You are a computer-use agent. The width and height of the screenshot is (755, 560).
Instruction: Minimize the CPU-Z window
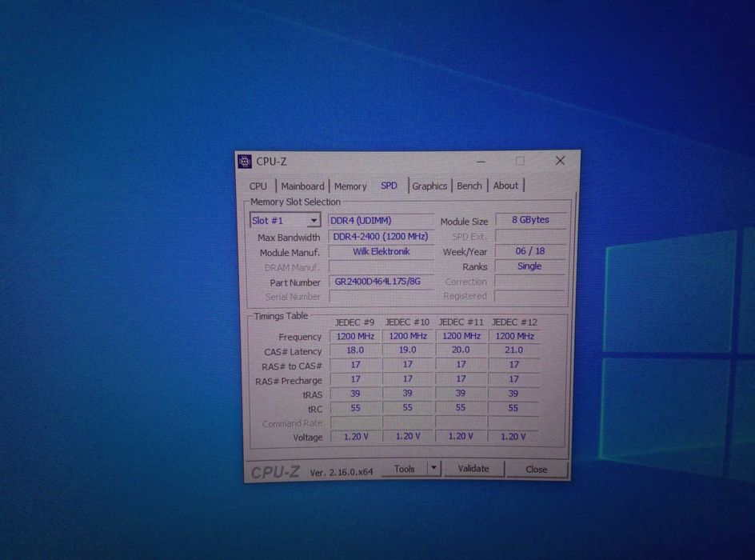click(x=481, y=162)
